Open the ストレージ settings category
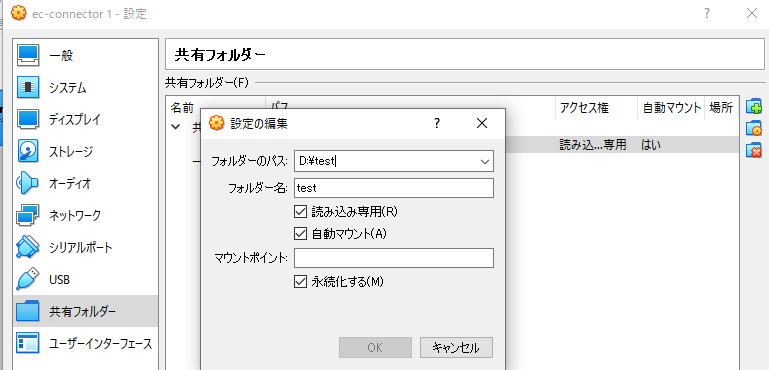 coord(85,152)
